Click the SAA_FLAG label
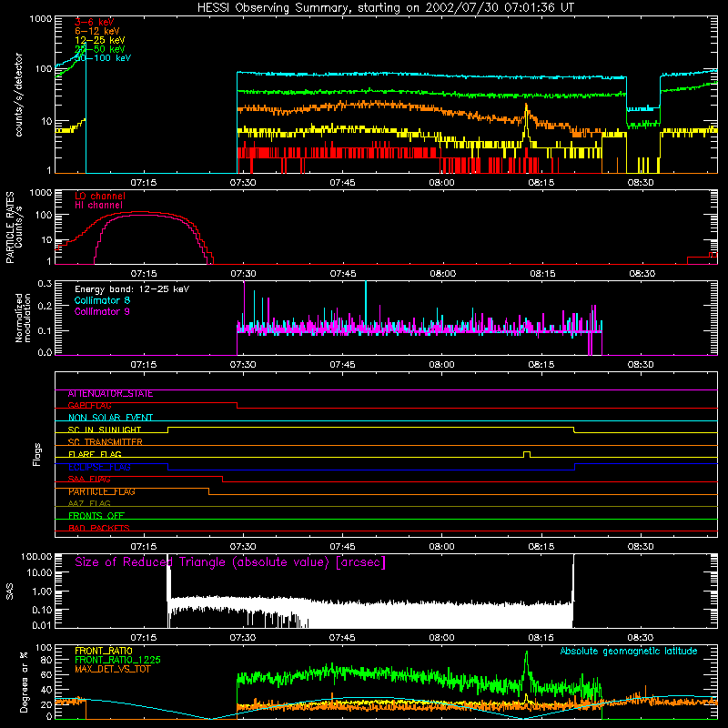 click(89, 480)
